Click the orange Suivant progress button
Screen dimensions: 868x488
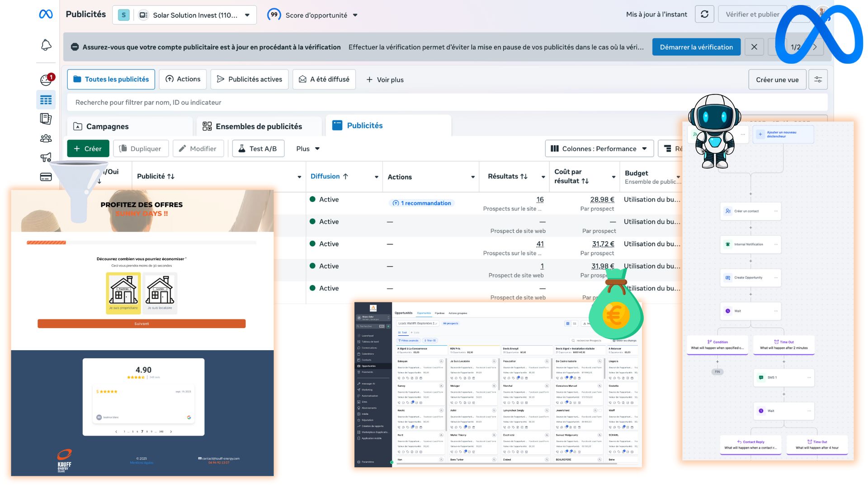pyautogui.click(x=142, y=324)
